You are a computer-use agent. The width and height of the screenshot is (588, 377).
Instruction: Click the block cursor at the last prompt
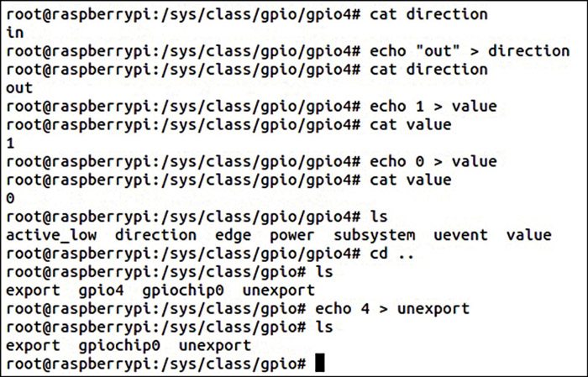point(318,364)
